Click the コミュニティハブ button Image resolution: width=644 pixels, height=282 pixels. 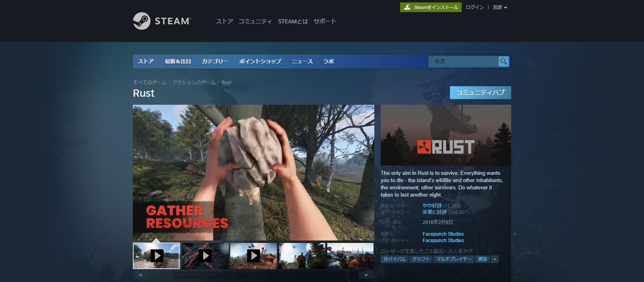(x=480, y=93)
